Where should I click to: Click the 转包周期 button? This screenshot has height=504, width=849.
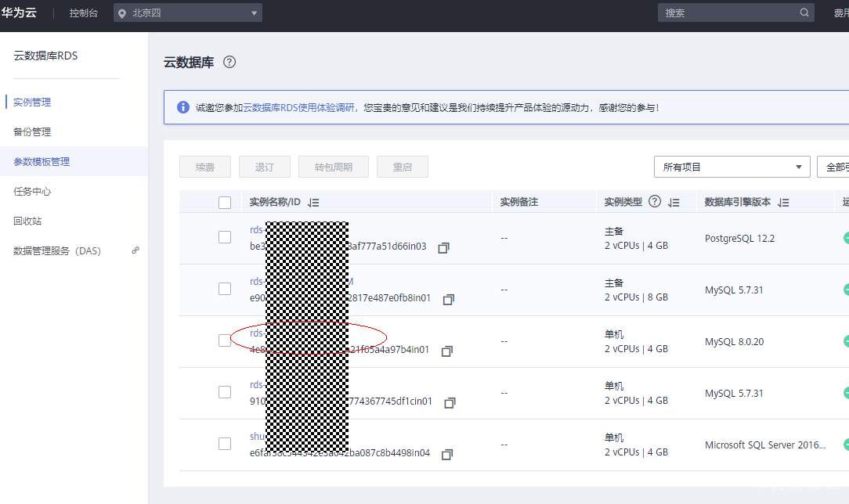tap(334, 167)
